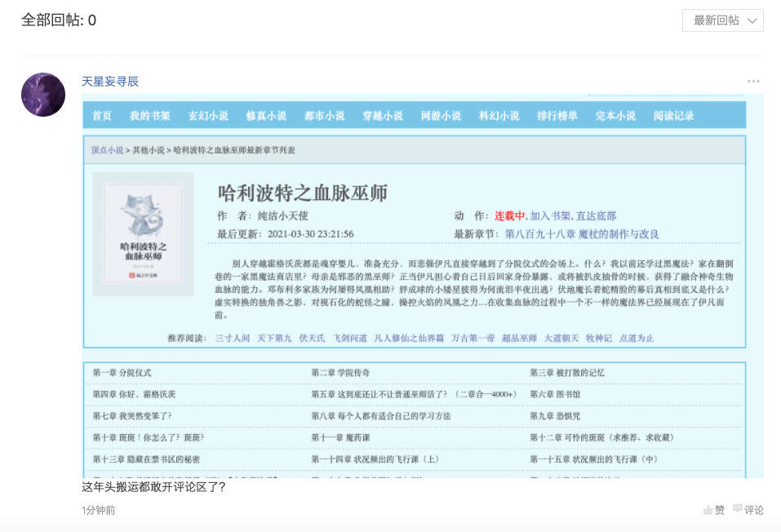Open recommended novel 伏天氏
Viewport: 781px width, 532px height.
[x=312, y=339]
